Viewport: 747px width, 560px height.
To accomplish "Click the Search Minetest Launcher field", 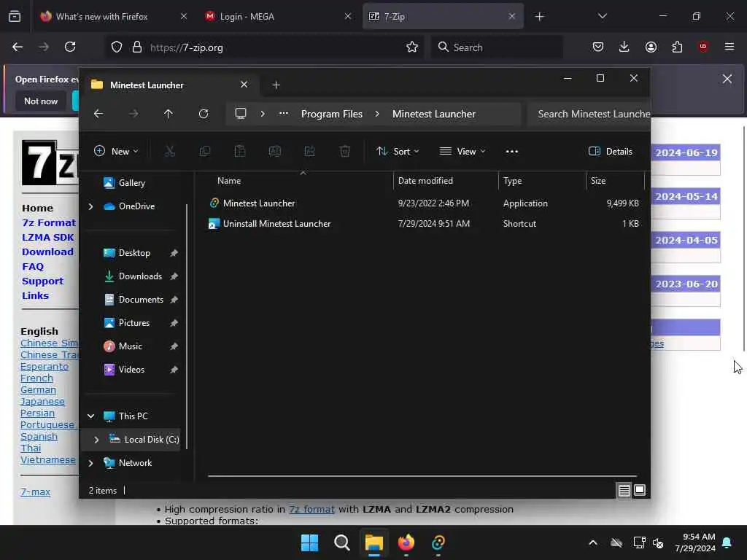I will click(589, 114).
